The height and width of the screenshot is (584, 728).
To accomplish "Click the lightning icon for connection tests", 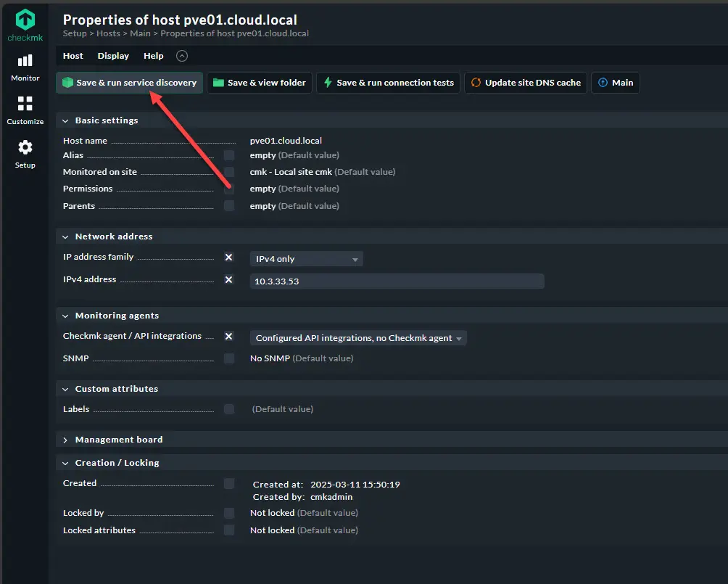I will pyautogui.click(x=328, y=83).
